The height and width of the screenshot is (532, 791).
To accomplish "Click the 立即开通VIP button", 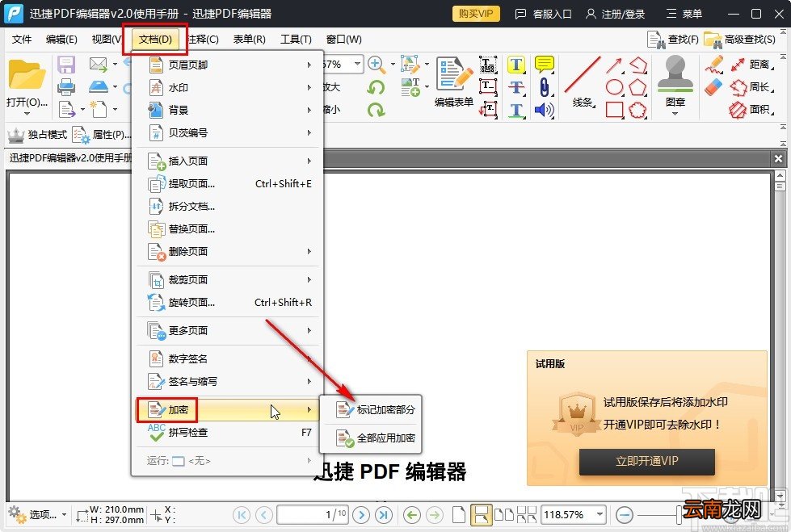I will pos(646,461).
